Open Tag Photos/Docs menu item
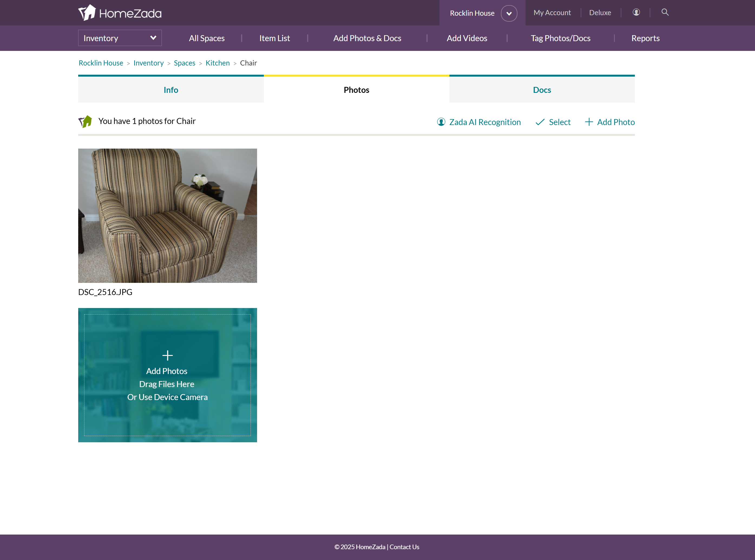 click(560, 38)
